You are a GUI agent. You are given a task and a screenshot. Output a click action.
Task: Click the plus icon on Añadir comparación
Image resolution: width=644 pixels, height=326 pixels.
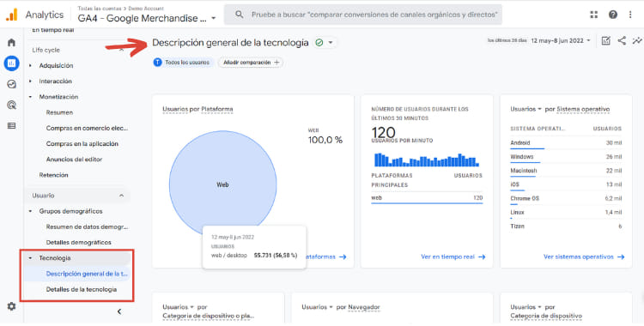tap(276, 63)
